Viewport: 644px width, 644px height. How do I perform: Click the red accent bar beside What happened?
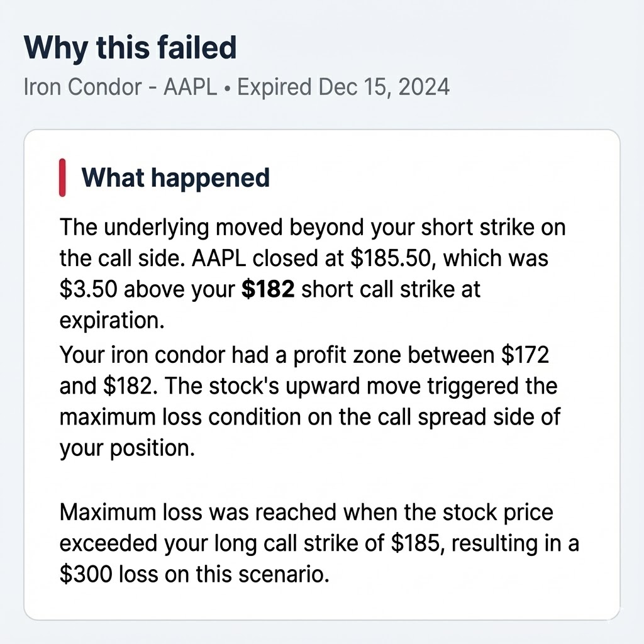coord(62,177)
